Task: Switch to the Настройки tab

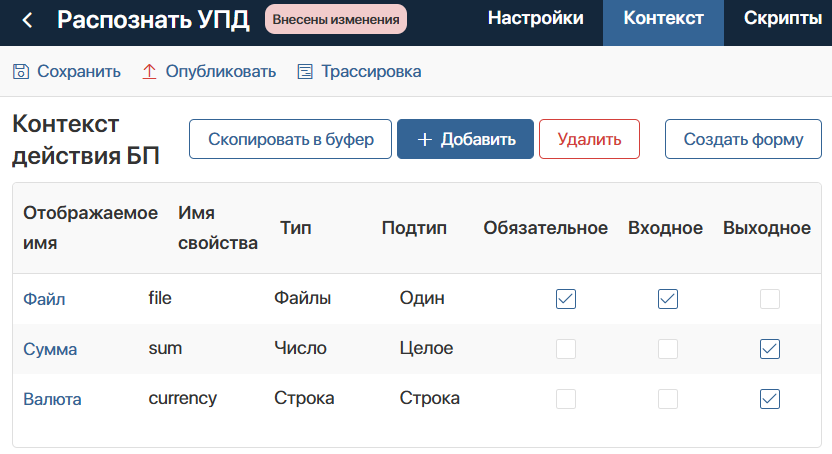Action: point(535,19)
